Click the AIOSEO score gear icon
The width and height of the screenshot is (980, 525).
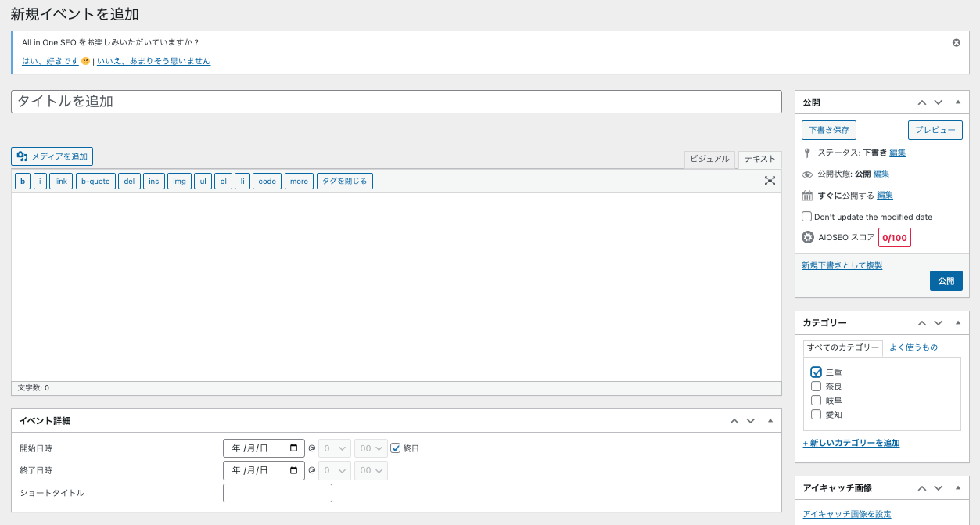[x=808, y=237]
